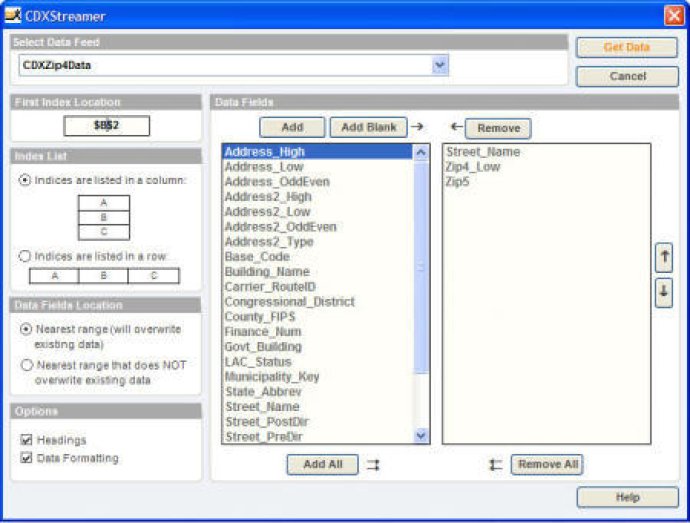Select Finance_Num in the list
690x523 pixels.
[x=318, y=331]
